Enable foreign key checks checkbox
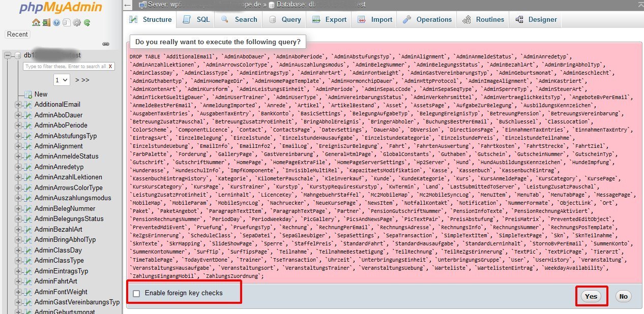The width and height of the screenshot is (644, 314). (x=136, y=293)
